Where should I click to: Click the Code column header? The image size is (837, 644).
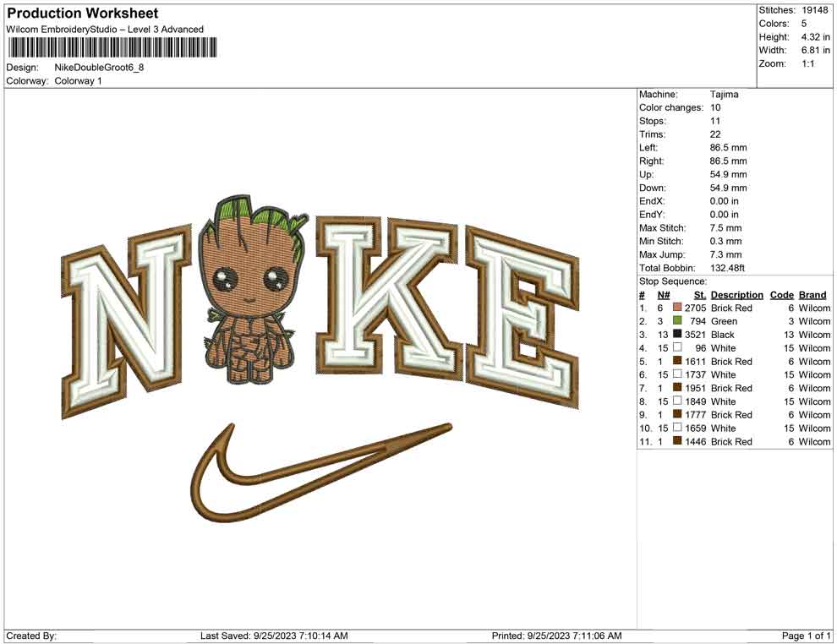[781, 295]
